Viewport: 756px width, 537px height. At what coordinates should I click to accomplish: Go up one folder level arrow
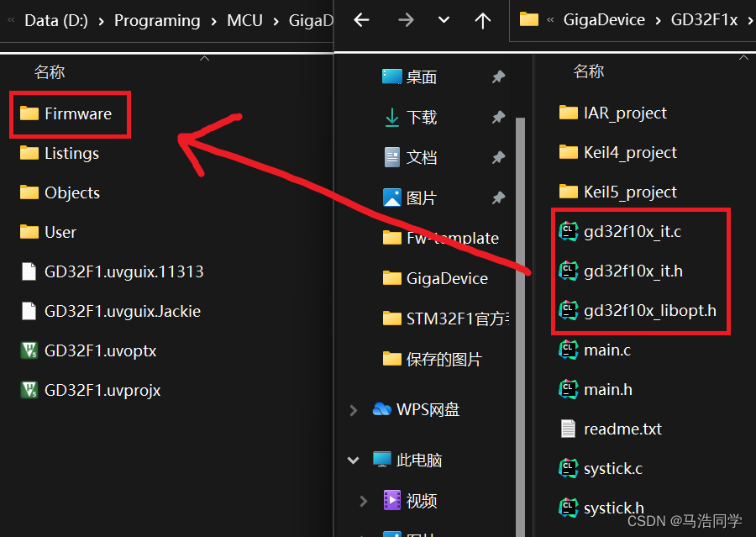[483, 20]
